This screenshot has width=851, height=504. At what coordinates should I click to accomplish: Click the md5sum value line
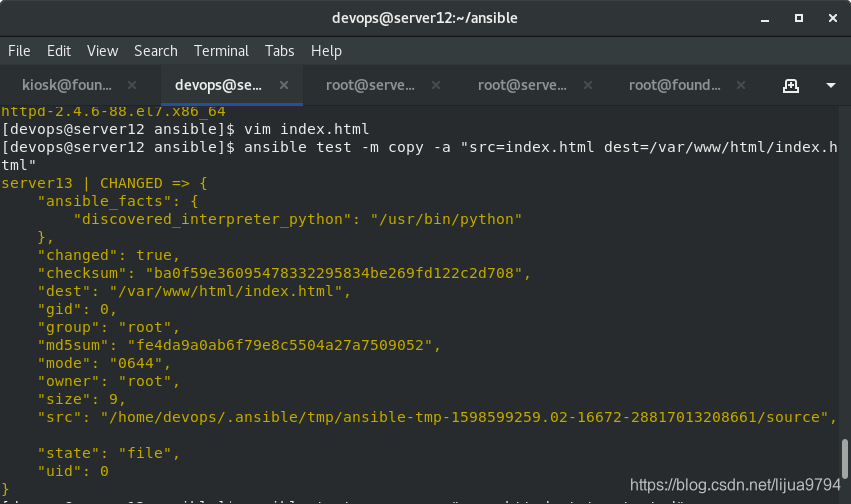239,345
